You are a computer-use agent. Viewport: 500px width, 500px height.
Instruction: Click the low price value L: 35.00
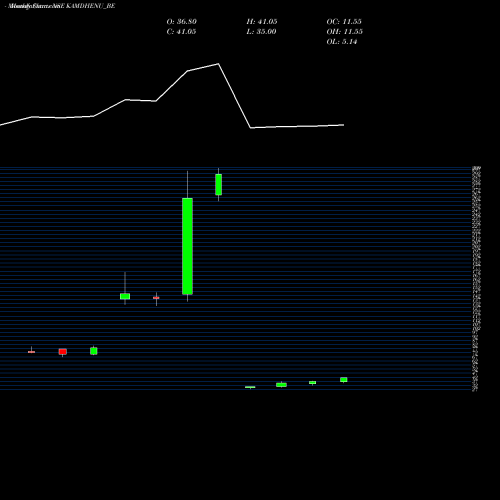tap(261, 32)
